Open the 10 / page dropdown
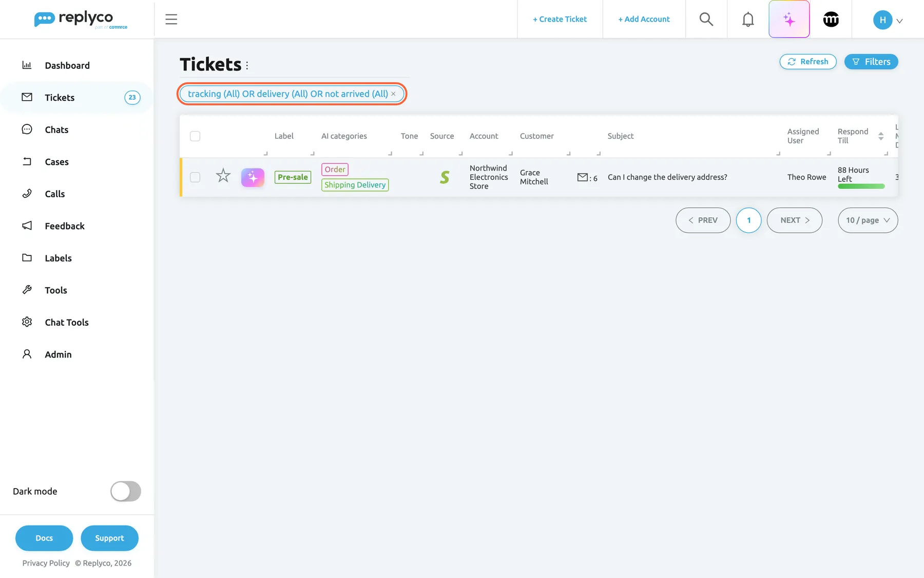Screen dimensions: 924x578 (x=868, y=220)
